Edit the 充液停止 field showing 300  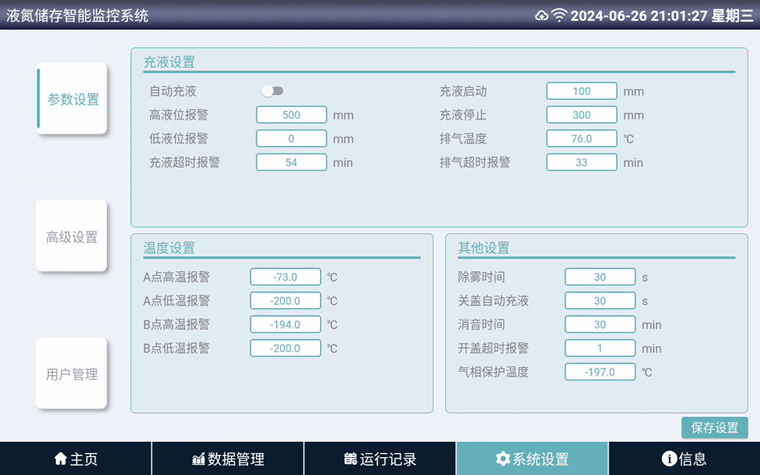(582, 115)
